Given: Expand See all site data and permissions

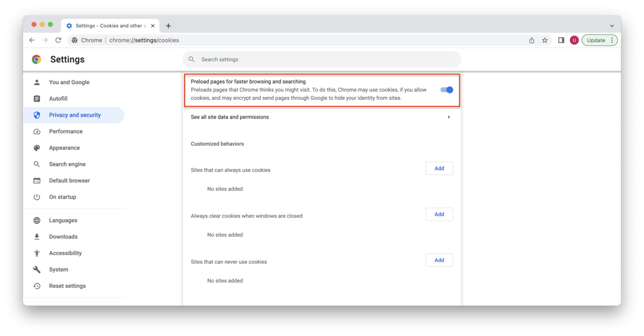Looking at the screenshot, I should click(x=448, y=117).
